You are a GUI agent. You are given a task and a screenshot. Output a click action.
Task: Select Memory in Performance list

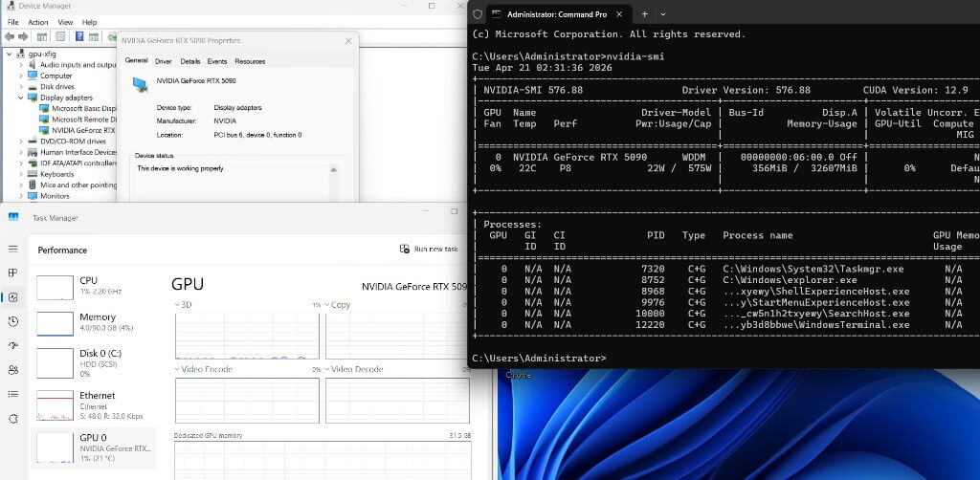point(93,322)
